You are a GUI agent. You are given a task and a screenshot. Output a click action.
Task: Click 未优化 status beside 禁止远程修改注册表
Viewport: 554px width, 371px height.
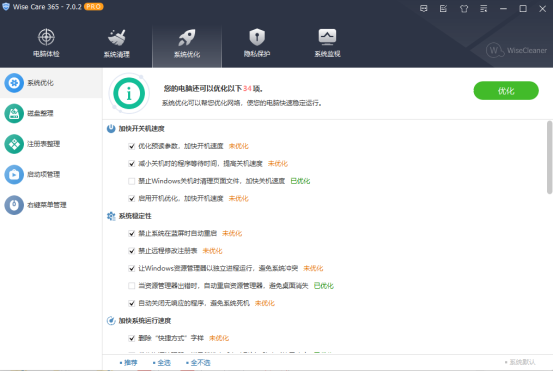click(212, 251)
